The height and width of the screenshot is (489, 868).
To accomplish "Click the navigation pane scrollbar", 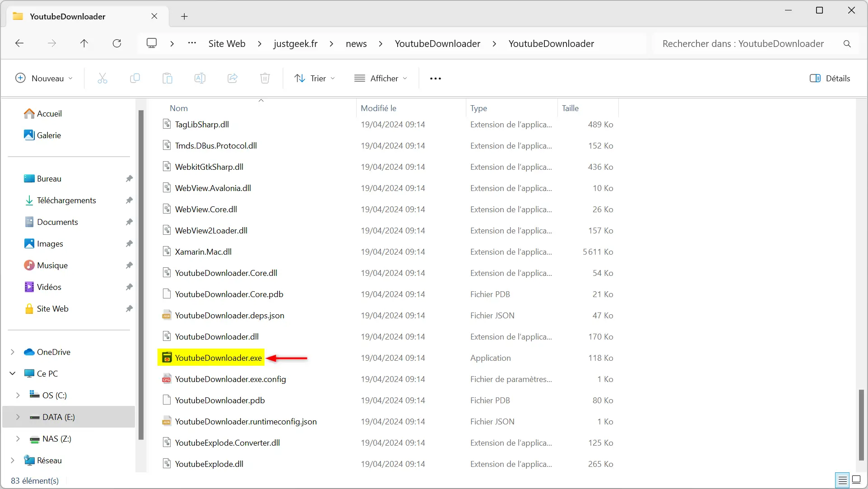I will point(141,275).
